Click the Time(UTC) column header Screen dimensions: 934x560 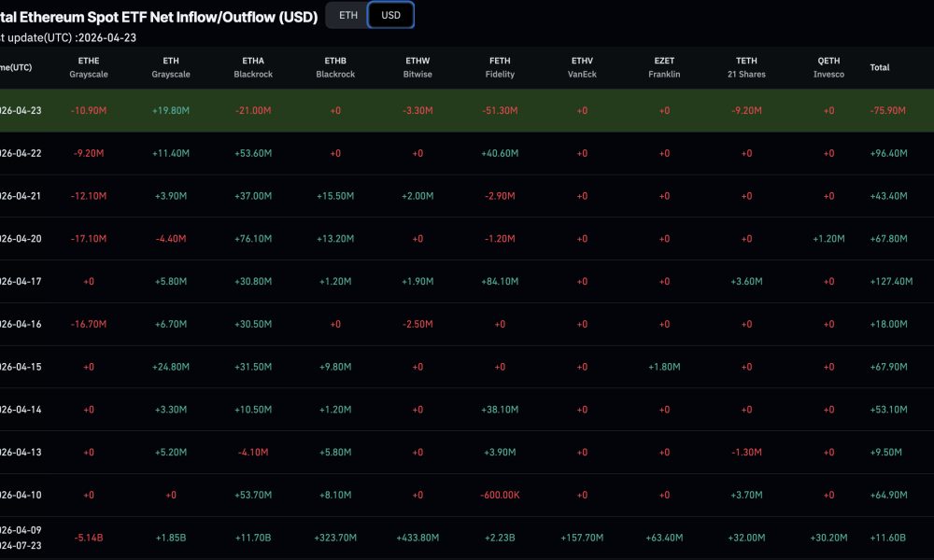coord(17,67)
